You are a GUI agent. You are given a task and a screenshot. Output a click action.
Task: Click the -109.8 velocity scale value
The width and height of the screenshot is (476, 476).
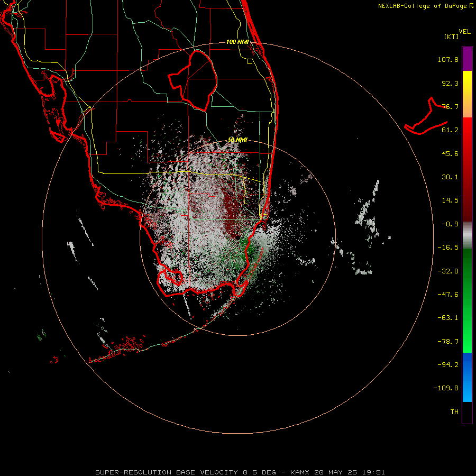446,388
